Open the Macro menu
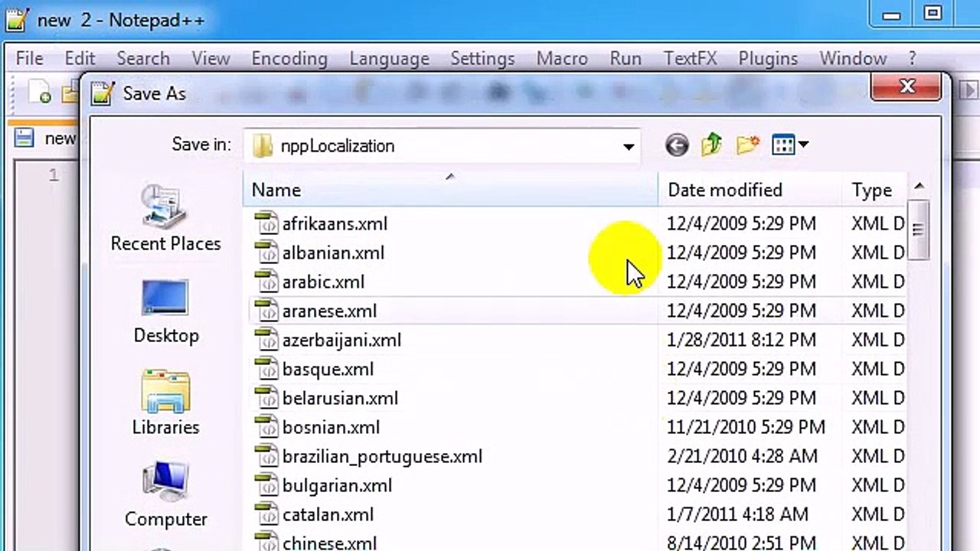Viewport: 980px width, 551px height. pos(562,58)
